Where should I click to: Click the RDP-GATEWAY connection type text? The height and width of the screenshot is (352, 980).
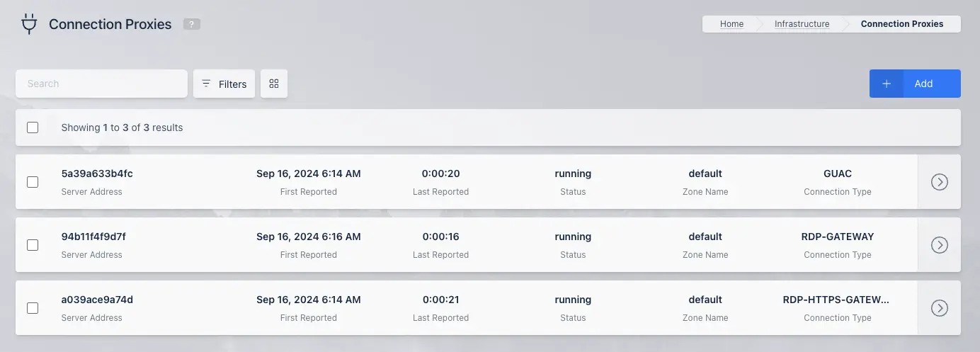pos(838,237)
